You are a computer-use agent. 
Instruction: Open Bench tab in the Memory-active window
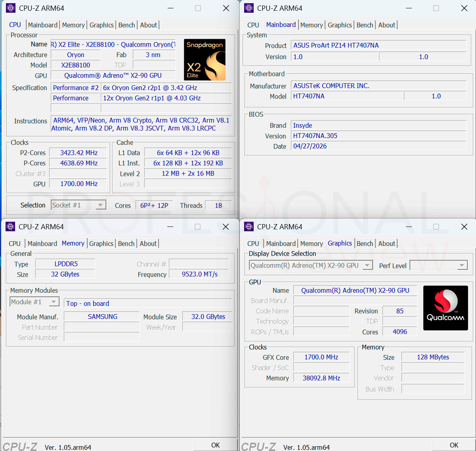coord(126,244)
